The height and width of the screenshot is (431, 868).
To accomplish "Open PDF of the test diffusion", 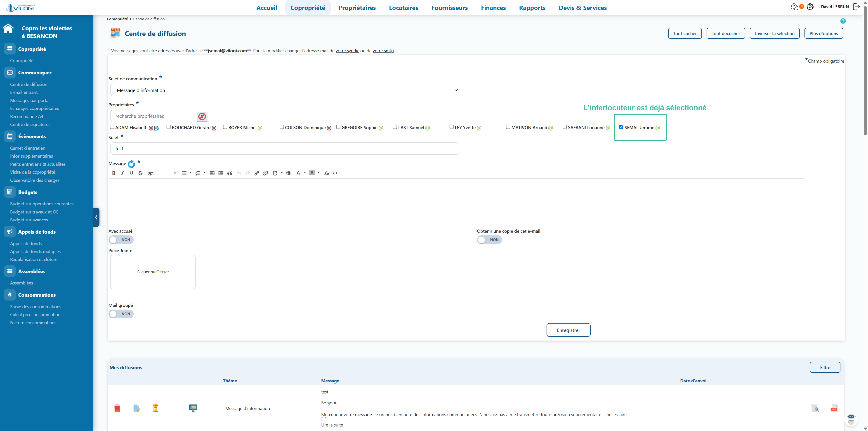I will pyautogui.click(x=834, y=408).
